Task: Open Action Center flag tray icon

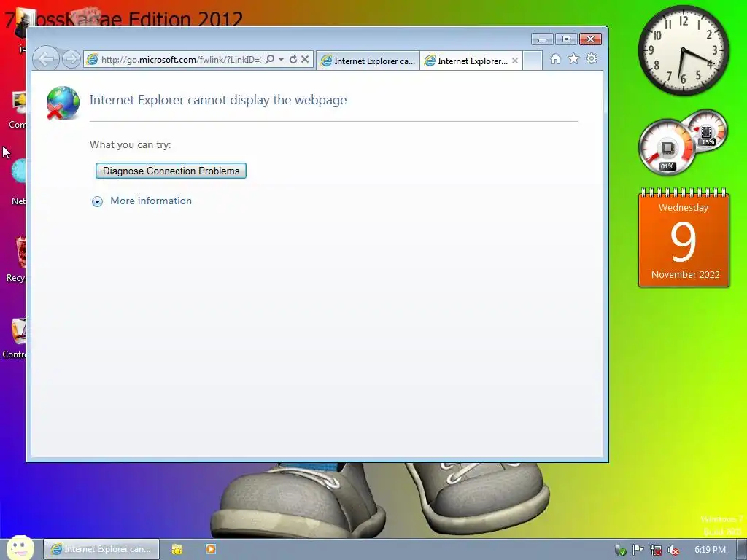Action: click(x=638, y=550)
